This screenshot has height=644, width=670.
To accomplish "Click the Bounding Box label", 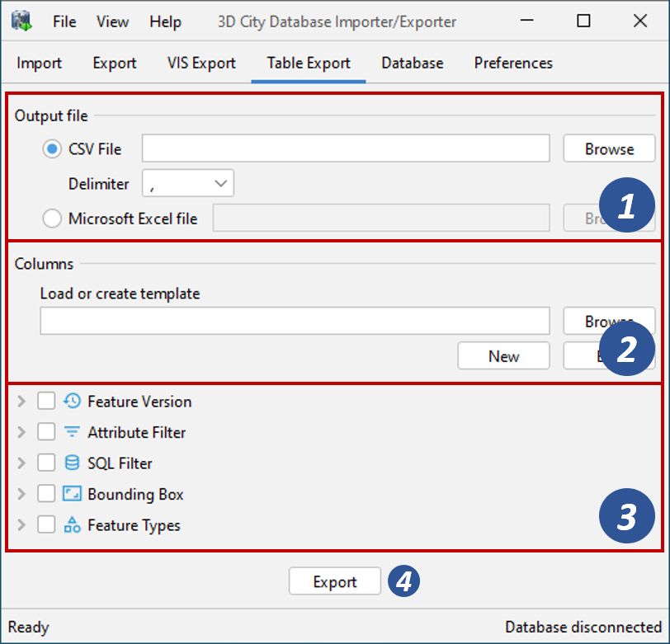I will (x=135, y=494).
